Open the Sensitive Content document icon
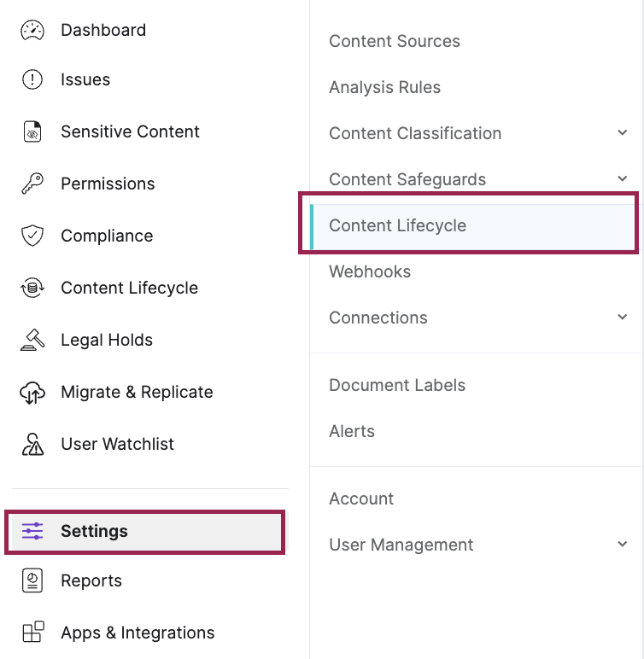The width and height of the screenshot is (644, 659). pyautogui.click(x=32, y=131)
